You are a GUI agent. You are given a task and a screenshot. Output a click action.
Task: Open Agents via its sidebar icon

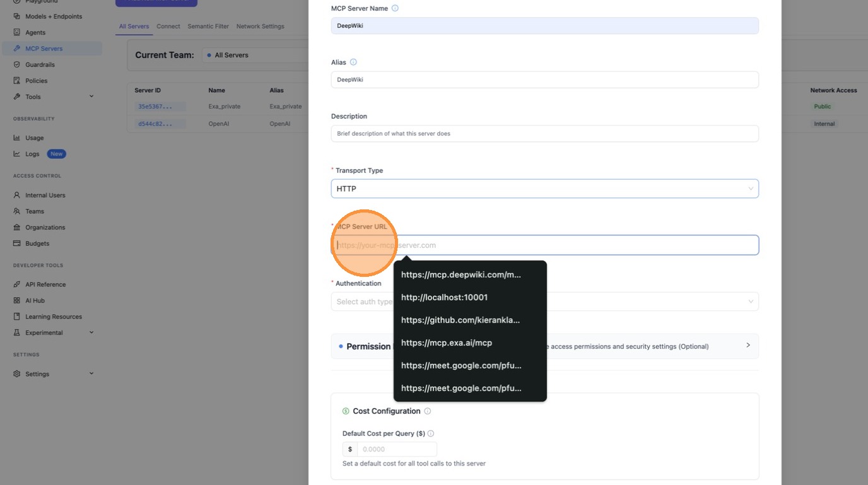[17, 32]
